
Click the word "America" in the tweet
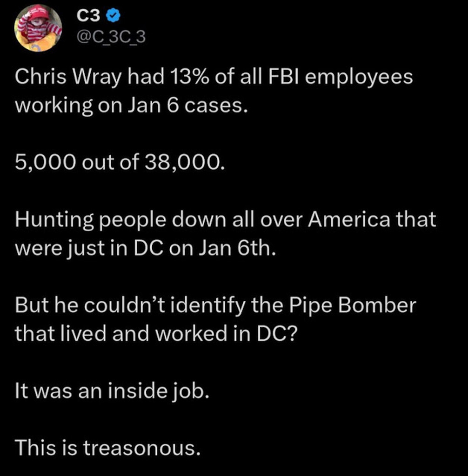pyautogui.click(x=351, y=219)
